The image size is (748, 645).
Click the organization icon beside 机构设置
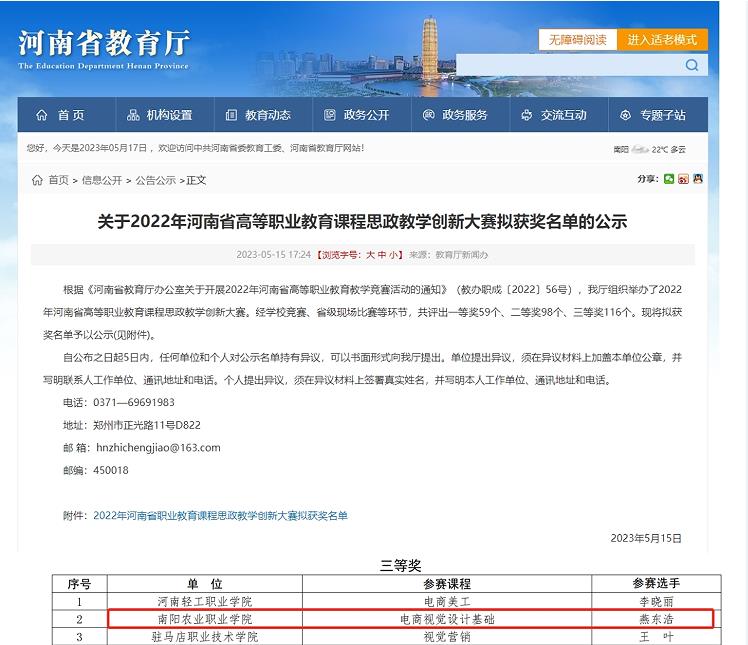[133, 115]
